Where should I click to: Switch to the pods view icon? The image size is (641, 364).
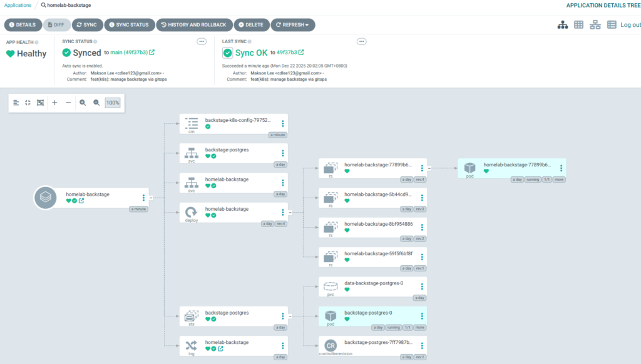click(579, 25)
